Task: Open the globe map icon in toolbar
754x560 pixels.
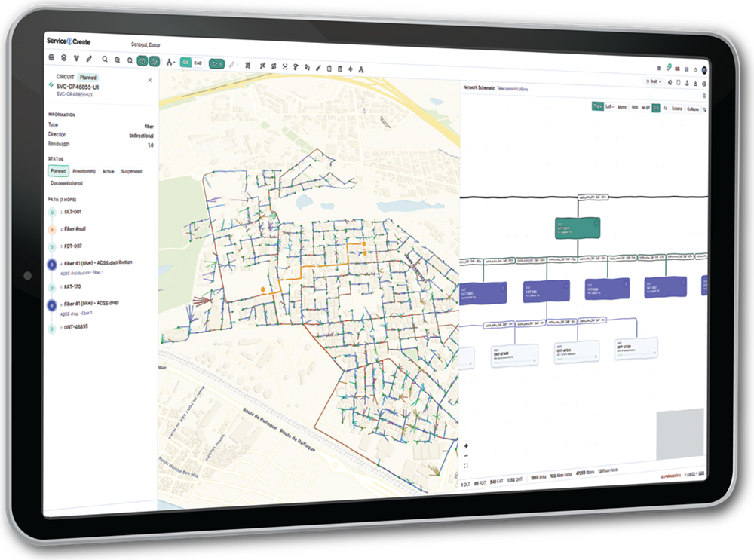Action: click(51, 57)
